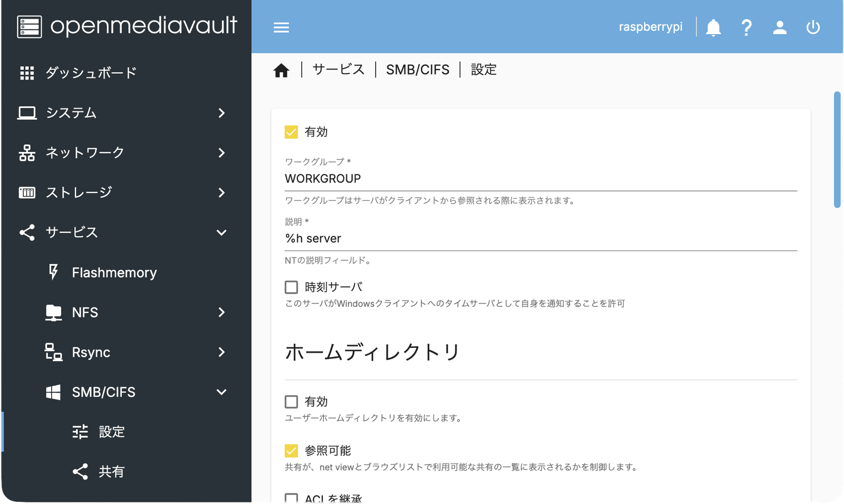Open the notifications bell
The width and height of the screenshot is (844, 504).
click(x=713, y=27)
